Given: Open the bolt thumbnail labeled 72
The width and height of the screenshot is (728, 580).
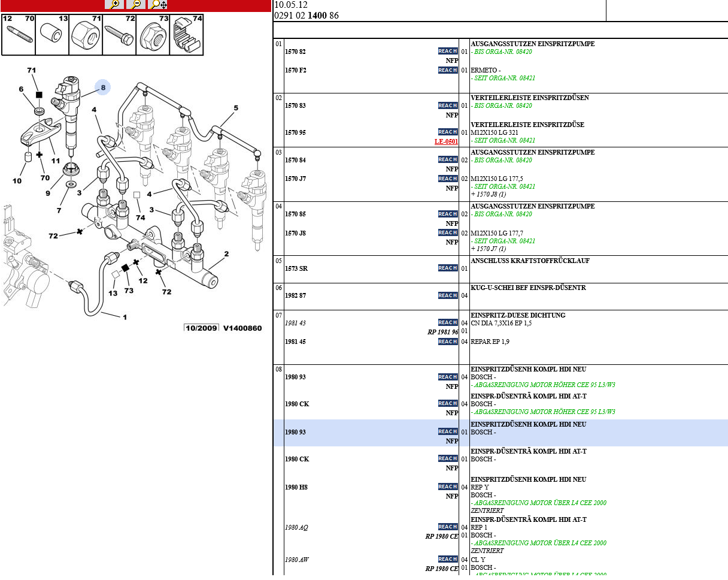Looking at the screenshot, I should click(119, 35).
